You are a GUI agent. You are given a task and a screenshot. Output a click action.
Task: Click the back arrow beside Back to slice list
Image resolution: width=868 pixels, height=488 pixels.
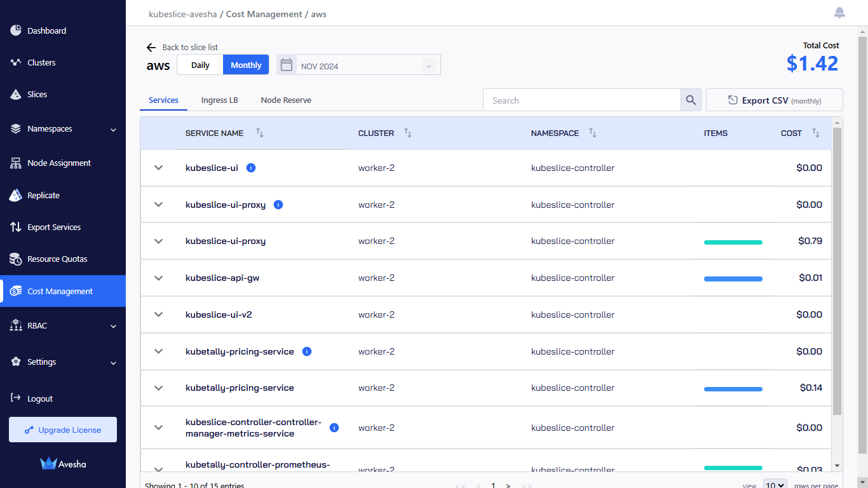pyautogui.click(x=151, y=47)
